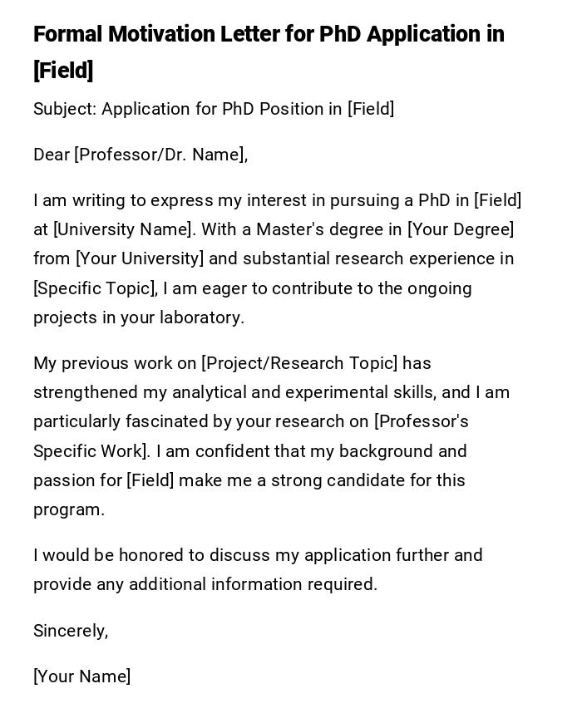Click the words "Specific Work]" in the second paragraph
This screenshot has width=582, height=728.
(x=91, y=451)
